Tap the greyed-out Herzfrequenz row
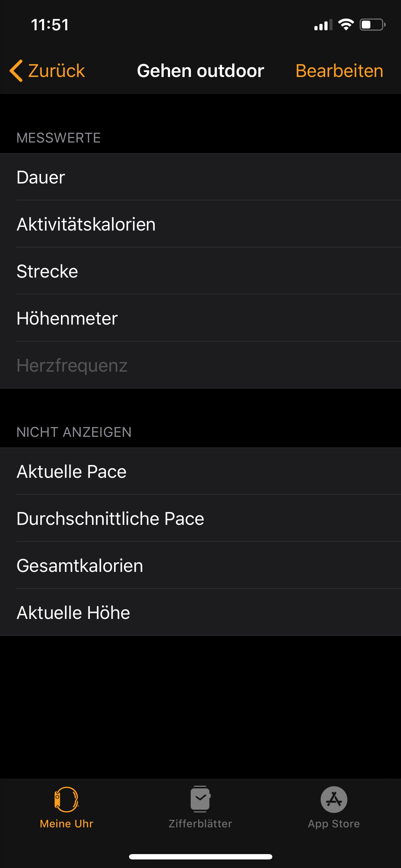Image resolution: width=401 pixels, height=868 pixels. (200, 365)
